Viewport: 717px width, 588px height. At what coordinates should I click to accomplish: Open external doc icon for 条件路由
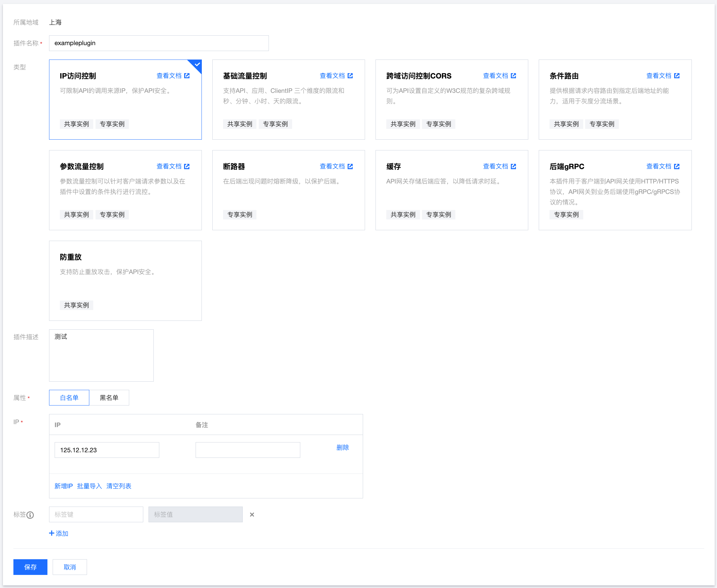[676, 76]
